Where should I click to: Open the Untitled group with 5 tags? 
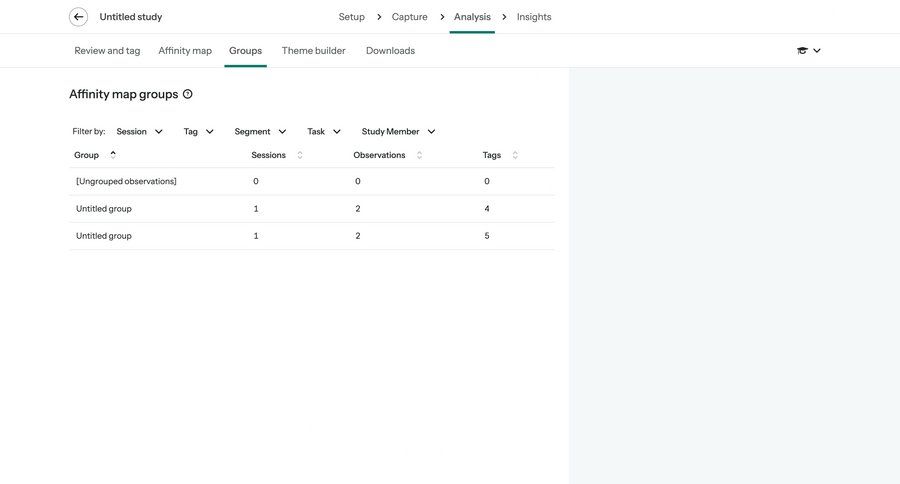[x=104, y=236]
